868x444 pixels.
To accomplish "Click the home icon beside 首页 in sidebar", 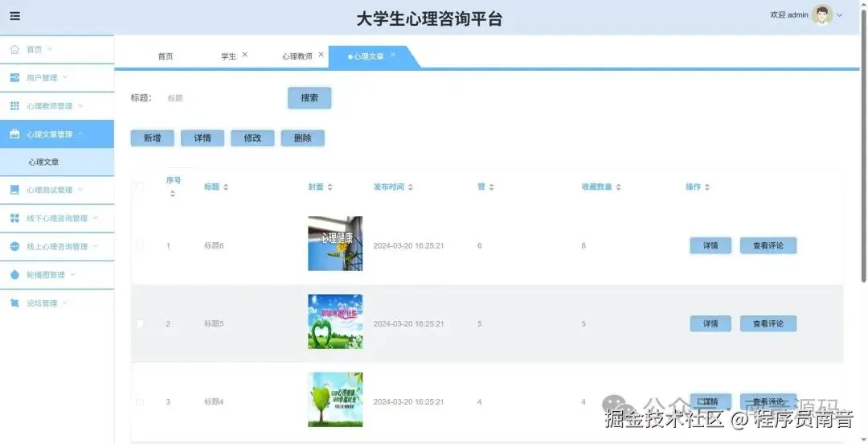I will pos(15,49).
